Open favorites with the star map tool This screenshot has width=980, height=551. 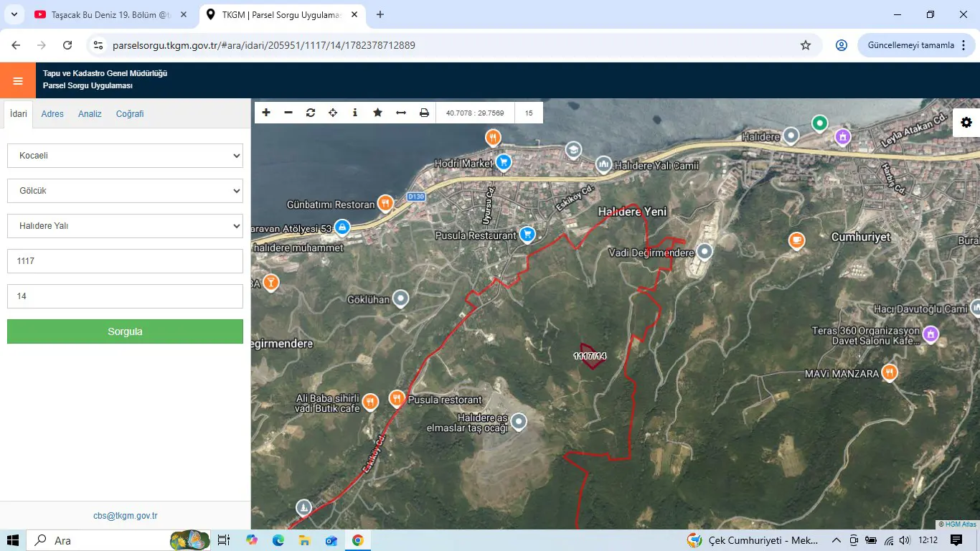coord(377,113)
